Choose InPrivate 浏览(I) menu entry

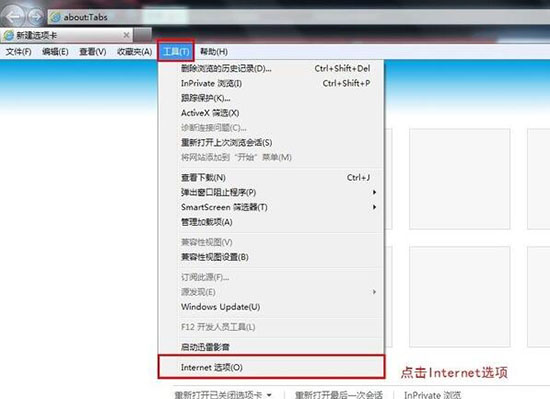click(271, 83)
